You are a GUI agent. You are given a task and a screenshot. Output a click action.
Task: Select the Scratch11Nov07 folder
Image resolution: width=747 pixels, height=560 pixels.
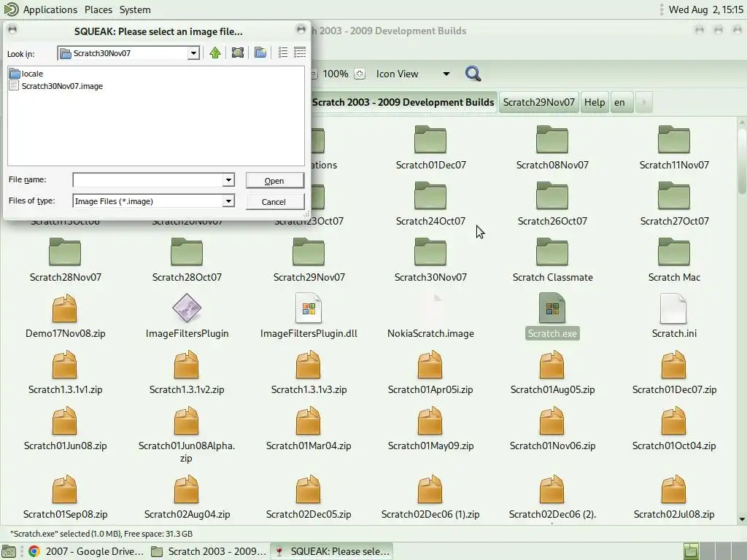[674, 147]
